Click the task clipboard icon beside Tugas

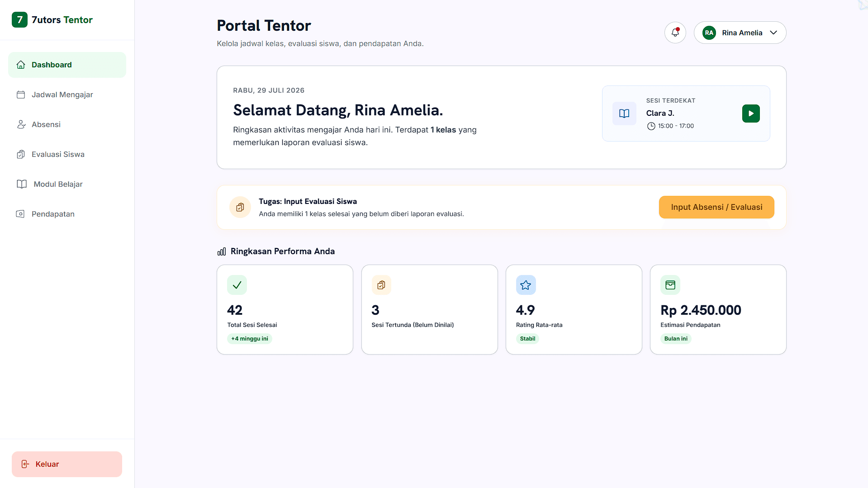(x=240, y=207)
